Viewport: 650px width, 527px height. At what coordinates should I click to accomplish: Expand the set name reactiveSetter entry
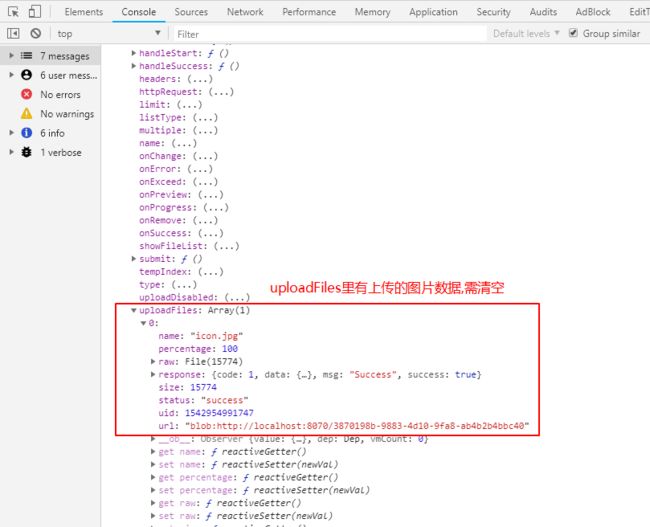[153, 464]
